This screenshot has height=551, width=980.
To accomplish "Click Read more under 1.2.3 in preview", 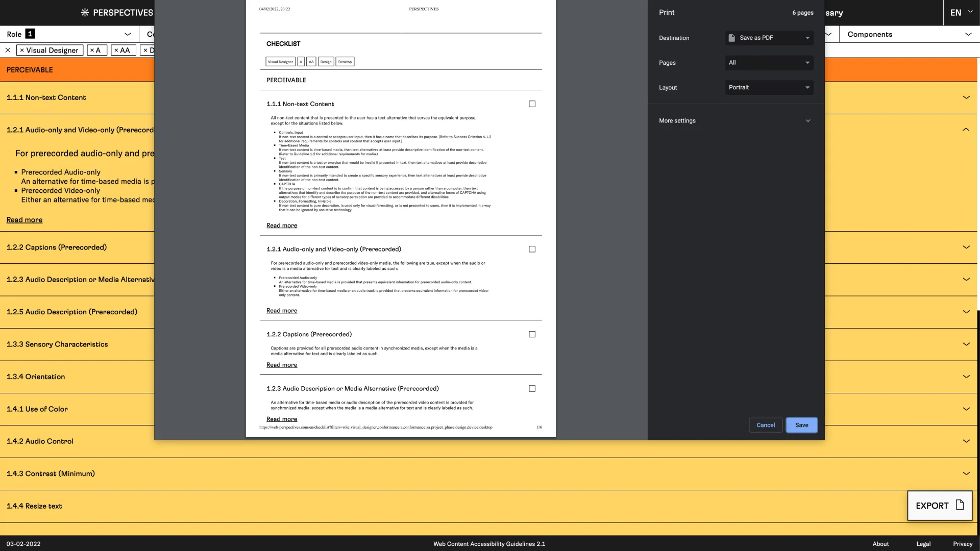I will 282,419.
